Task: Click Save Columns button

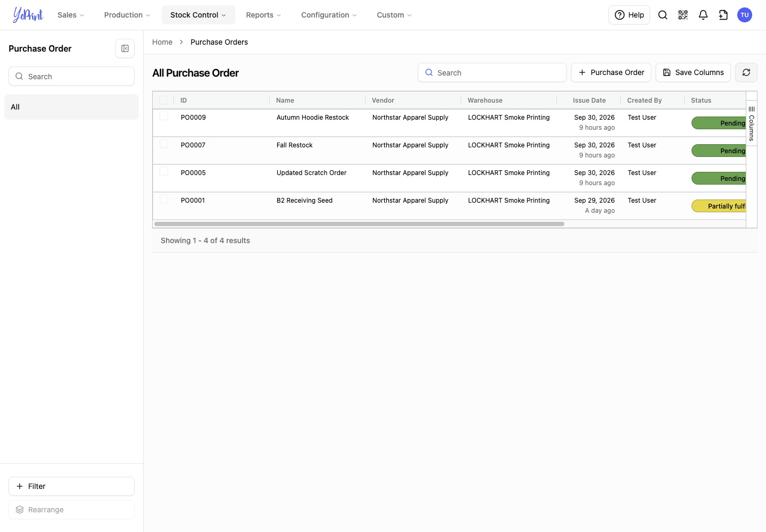Action: [693, 72]
